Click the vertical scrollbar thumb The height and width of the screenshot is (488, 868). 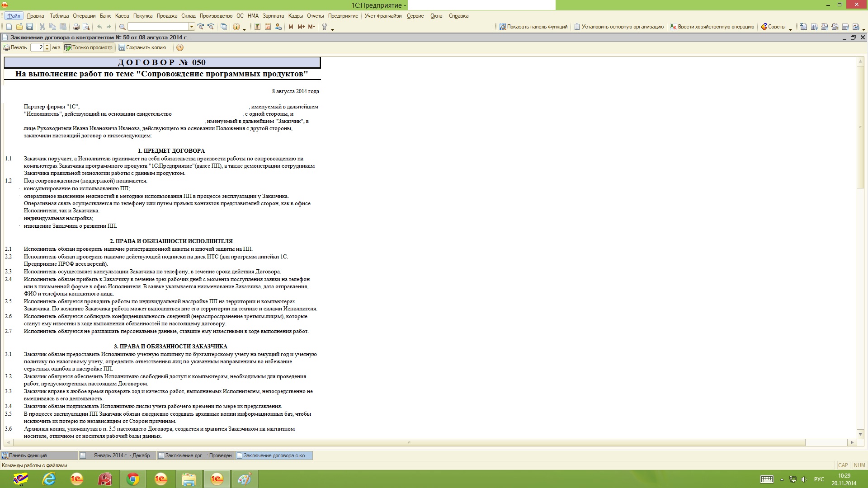860,127
